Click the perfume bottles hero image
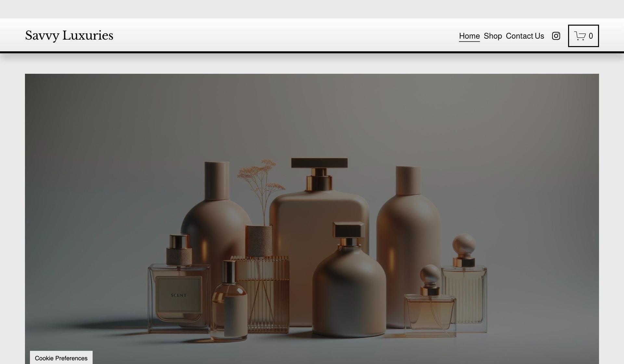 (312, 219)
